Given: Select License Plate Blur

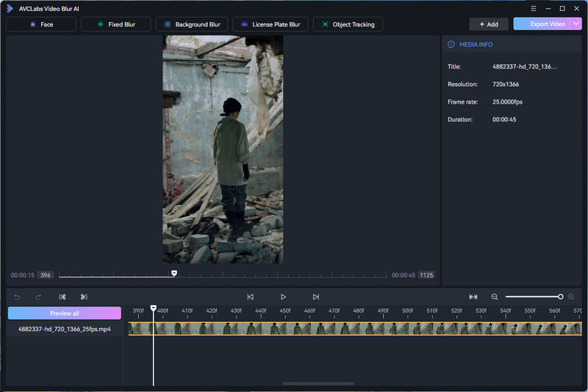Looking at the screenshot, I should [x=270, y=24].
